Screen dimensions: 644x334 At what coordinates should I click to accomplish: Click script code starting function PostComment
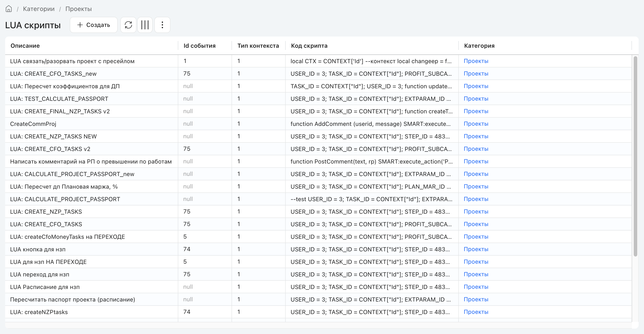point(372,162)
